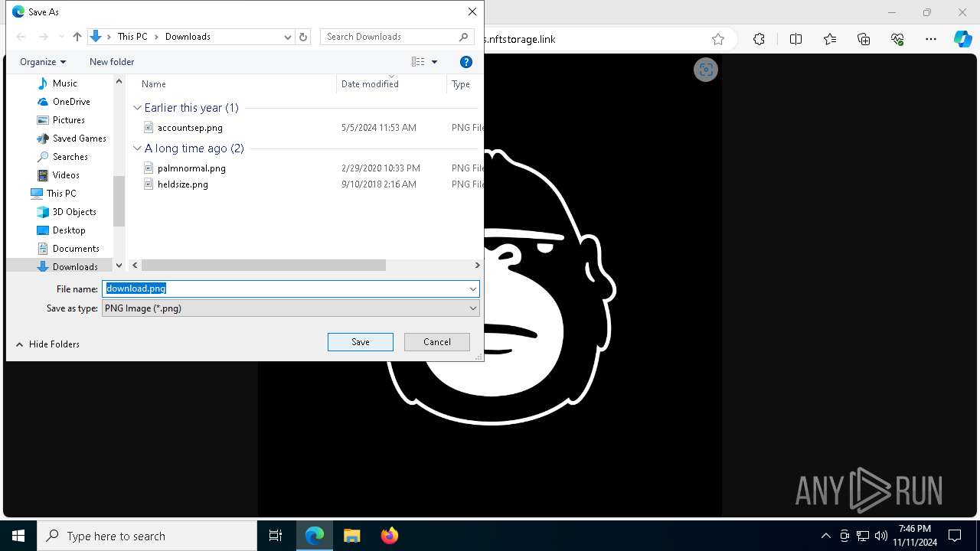The width and height of the screenshot is (980, 551).
Task: Expand the File name history dropdown
Action: pyautogui.click(x=473, y=289)
